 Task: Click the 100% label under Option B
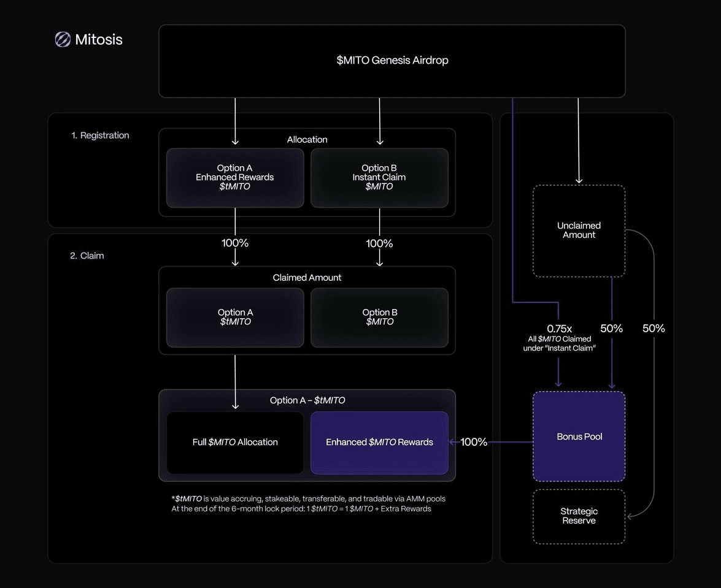click(379, 243)
